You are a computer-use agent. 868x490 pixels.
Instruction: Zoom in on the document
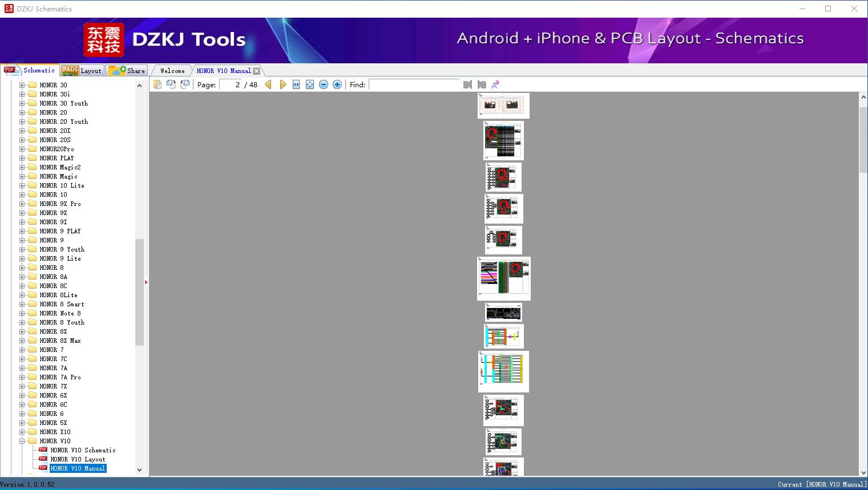click(337, 84)
